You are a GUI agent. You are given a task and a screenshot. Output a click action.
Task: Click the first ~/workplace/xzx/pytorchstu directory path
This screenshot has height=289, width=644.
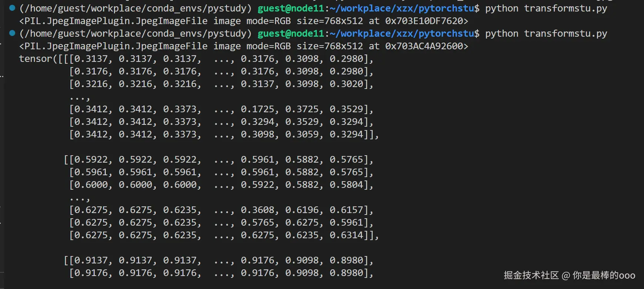[x=402, y=8]
